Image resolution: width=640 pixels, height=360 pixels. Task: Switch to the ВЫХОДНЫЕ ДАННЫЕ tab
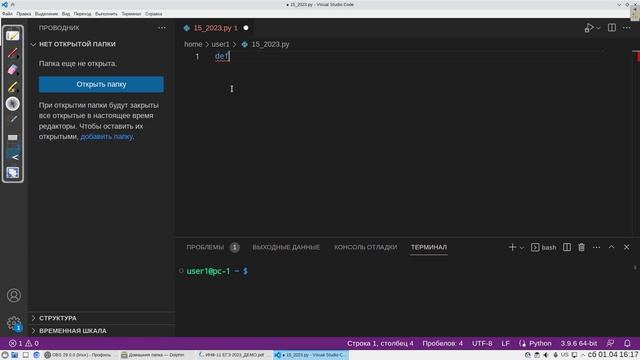(x=286, y=247)
